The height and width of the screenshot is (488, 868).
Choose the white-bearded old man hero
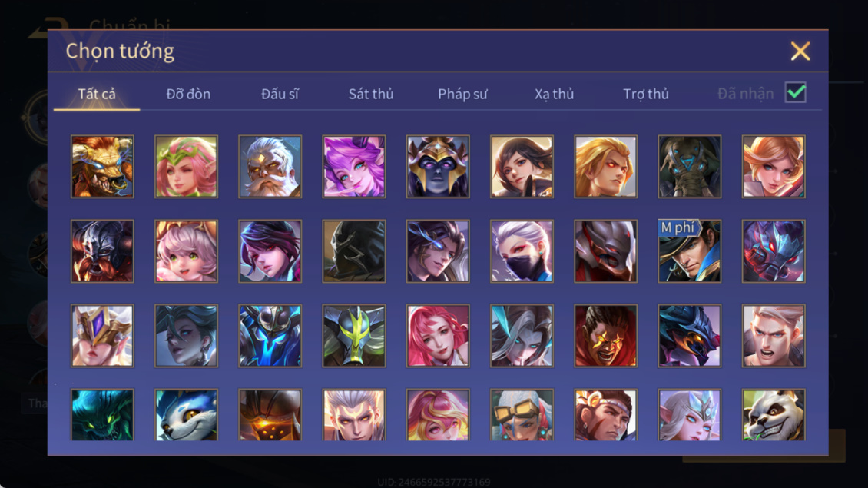[x=270, y=167]
